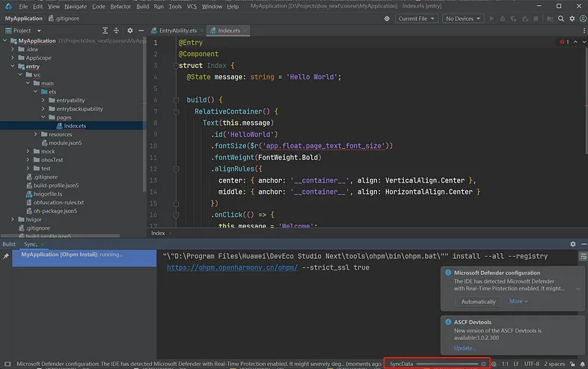The image size is (588, 369).
Task: Click the Debug bug icon
Action: [503, 19]
